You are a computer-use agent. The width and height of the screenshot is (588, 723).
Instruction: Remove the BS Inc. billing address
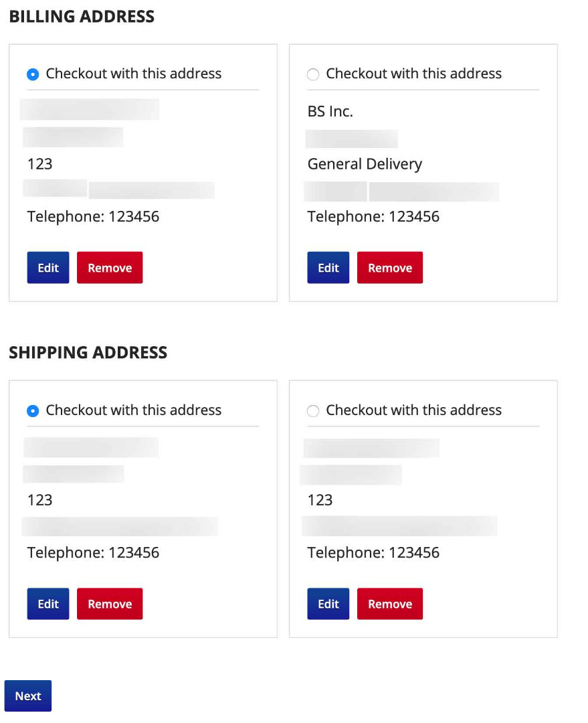389,268
